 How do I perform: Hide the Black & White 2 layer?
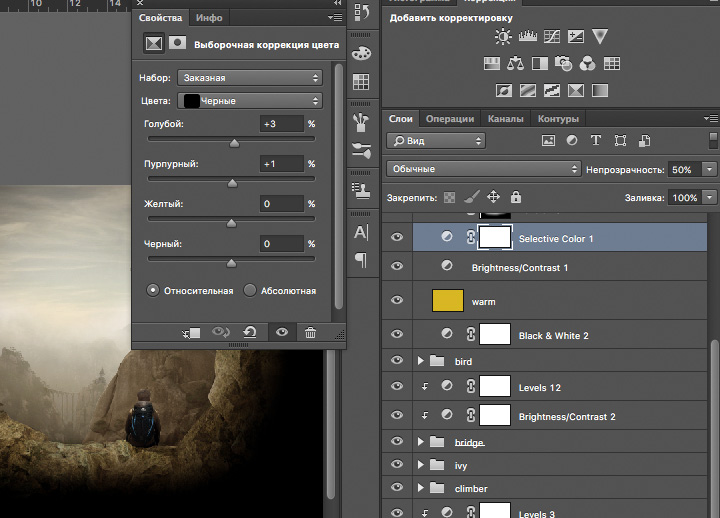(397, 334)
